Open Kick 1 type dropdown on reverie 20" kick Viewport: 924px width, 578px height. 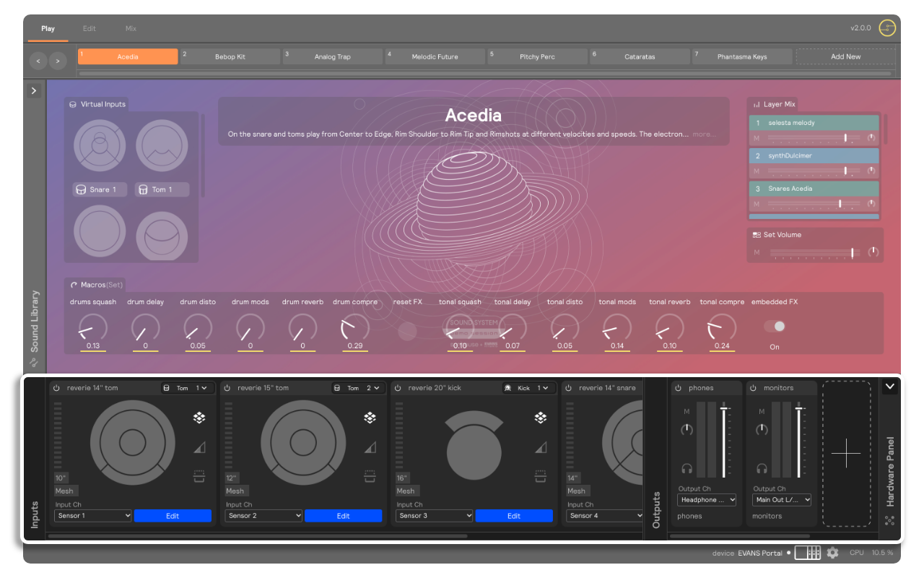click(529, 388)
